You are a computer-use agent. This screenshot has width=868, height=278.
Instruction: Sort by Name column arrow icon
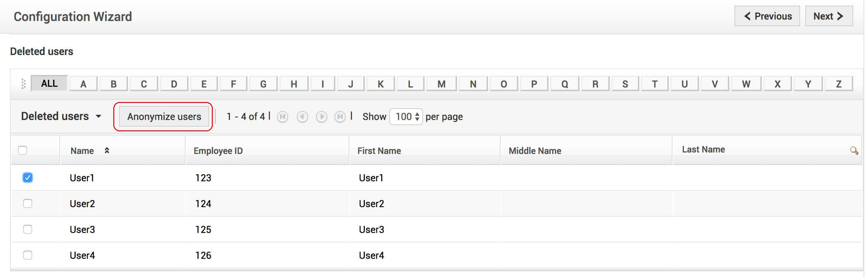coord(107,151)
